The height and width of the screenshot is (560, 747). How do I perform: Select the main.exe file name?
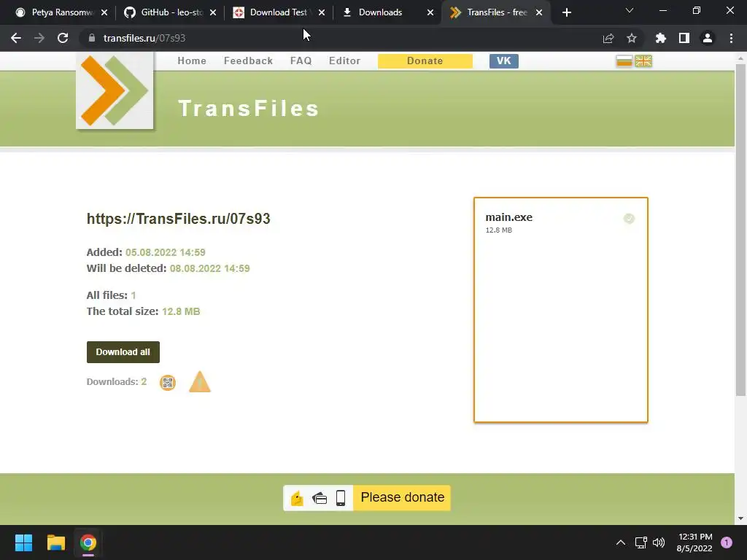coord(508,217)
